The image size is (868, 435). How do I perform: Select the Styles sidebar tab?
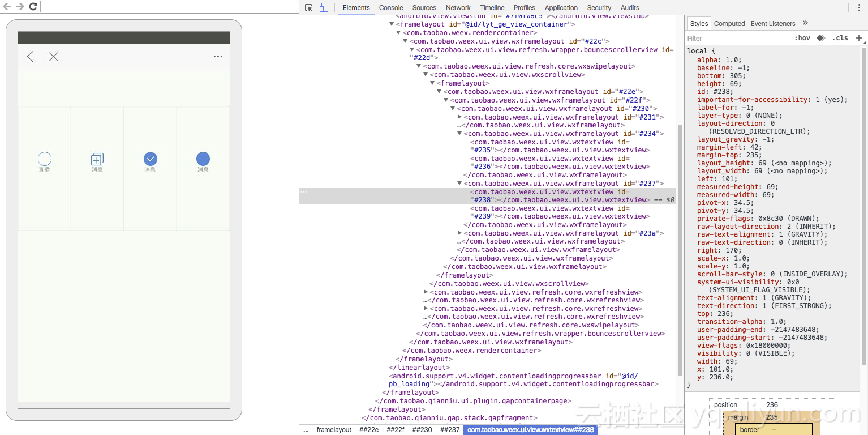coord(699,23)
